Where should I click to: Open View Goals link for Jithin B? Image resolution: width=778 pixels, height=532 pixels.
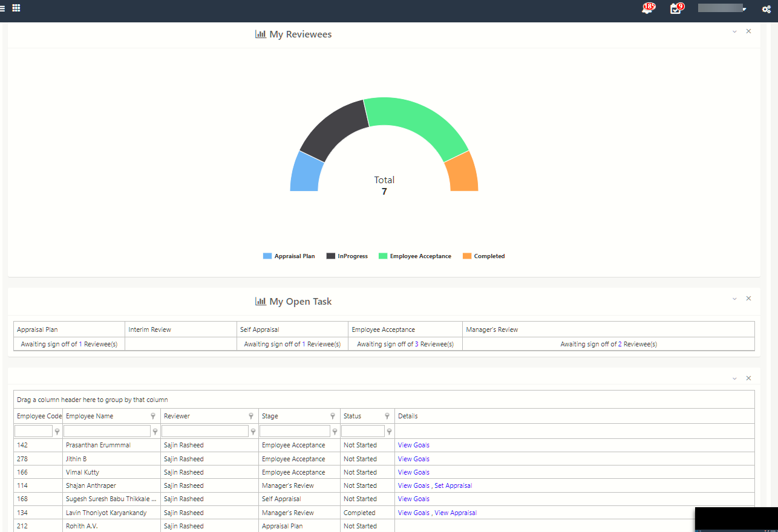[x=413, y=458]
